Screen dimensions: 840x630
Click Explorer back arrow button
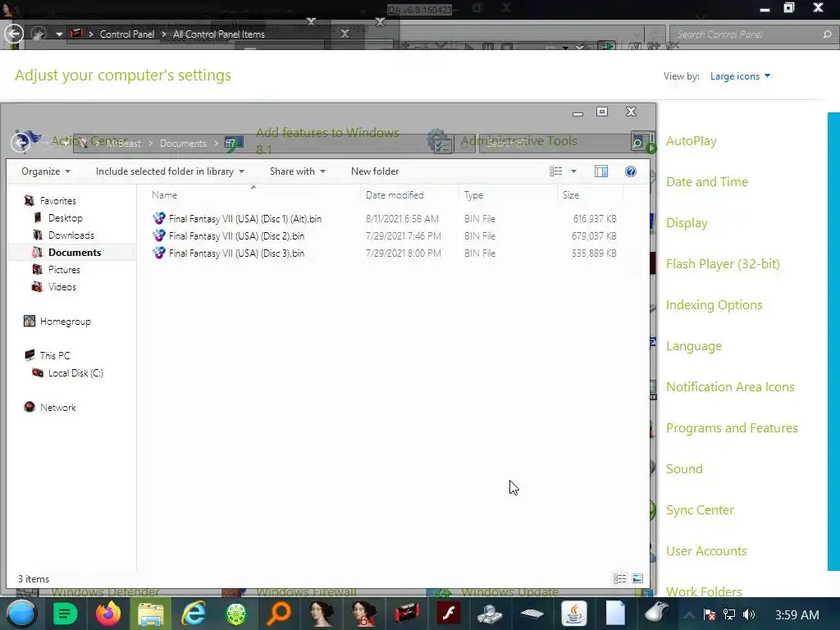pos(21,142)
